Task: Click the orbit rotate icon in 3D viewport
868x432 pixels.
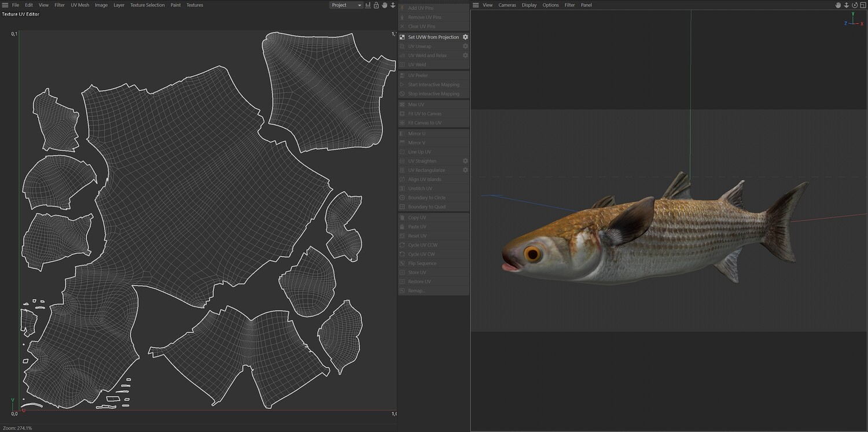Action: 855,5
